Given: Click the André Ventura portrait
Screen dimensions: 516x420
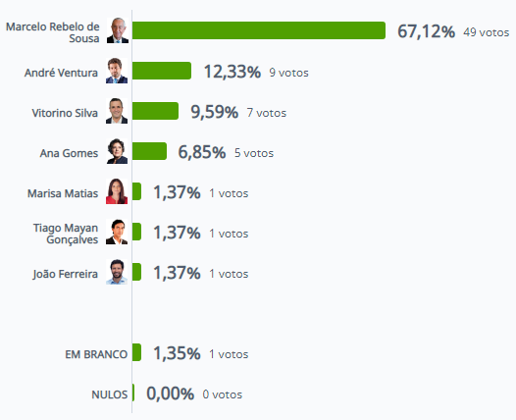Looking at the screenshot, I should 117,71.
